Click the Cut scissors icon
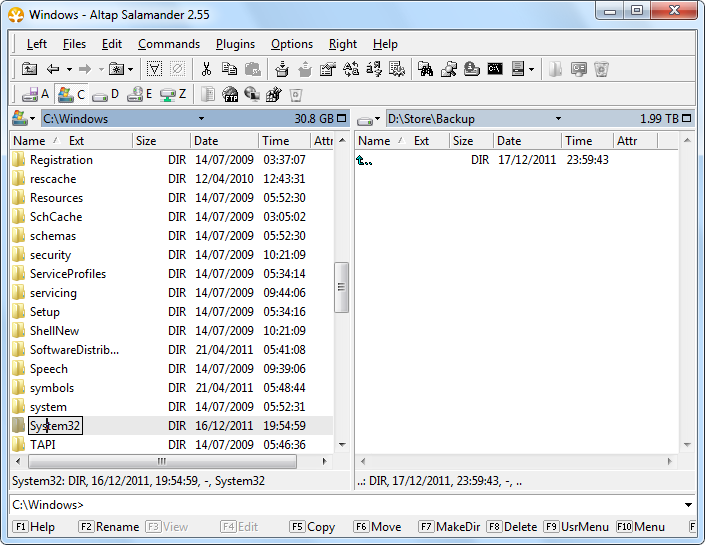The height and width of the screenshot is (545, 705). tap(206, 69)
